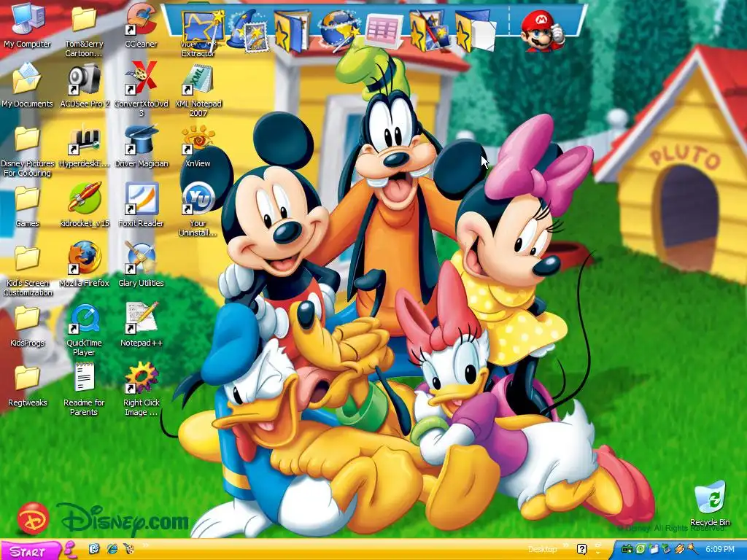Click the Mario icon in the dock
The image size is (747, 560).
coord(542,31)
